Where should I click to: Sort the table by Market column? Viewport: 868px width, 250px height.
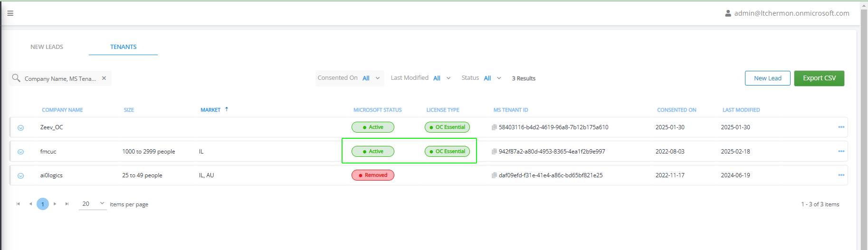[x=210, y=110]
